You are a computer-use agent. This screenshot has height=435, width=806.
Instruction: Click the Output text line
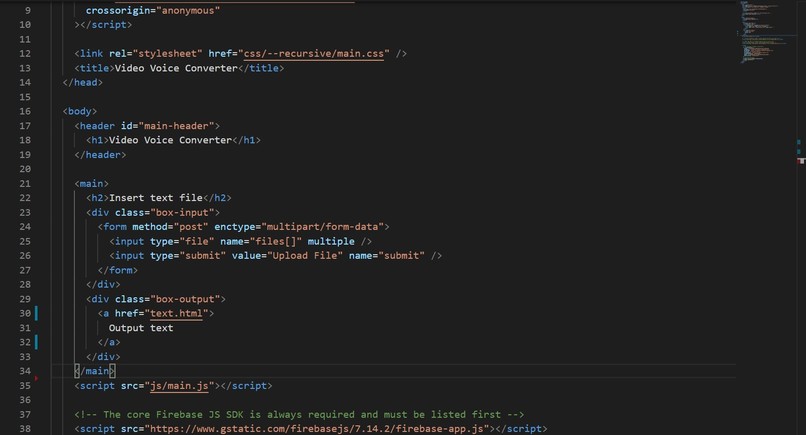point(141,328)
